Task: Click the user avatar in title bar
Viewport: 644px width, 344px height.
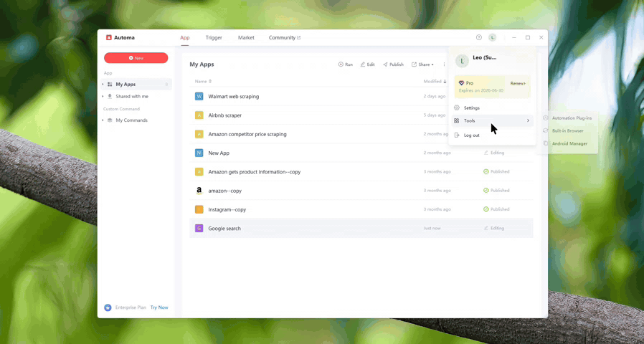Action: tap(493, 37)
